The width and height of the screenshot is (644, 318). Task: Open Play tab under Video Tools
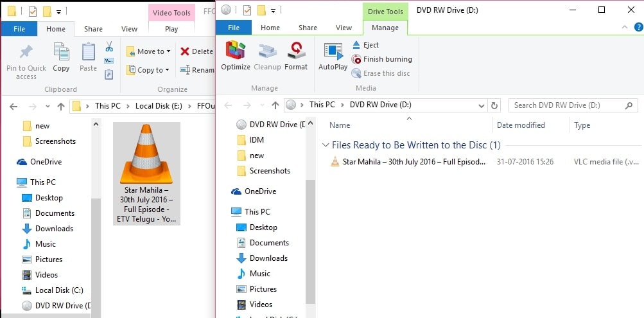pos(171,29)
